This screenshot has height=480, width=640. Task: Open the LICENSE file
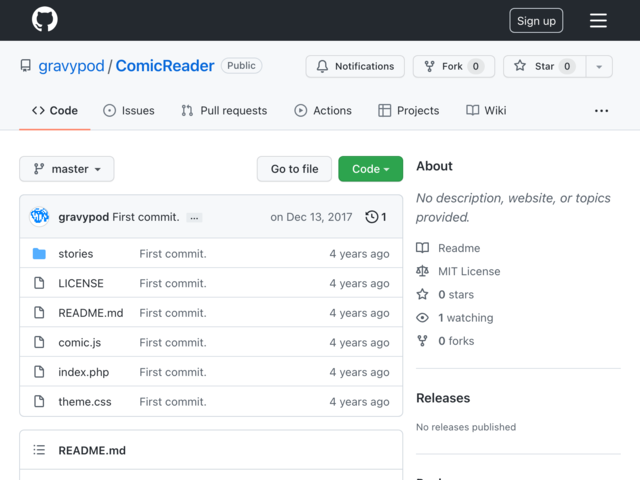tap(81, 283)
